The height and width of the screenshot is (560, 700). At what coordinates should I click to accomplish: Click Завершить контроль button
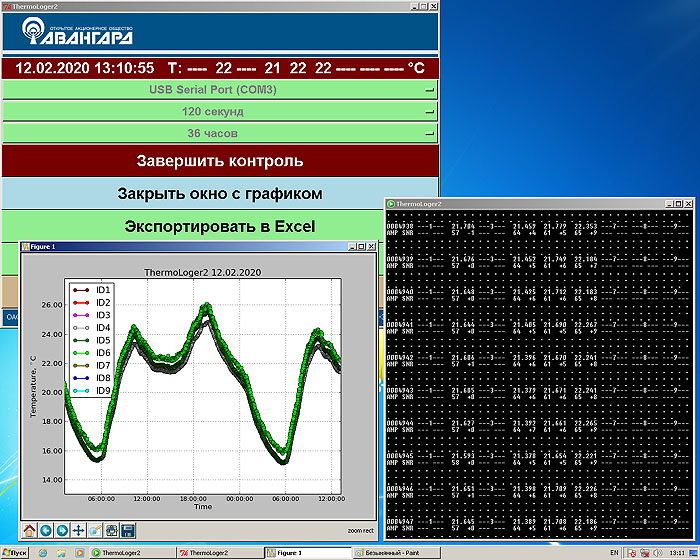220,161
